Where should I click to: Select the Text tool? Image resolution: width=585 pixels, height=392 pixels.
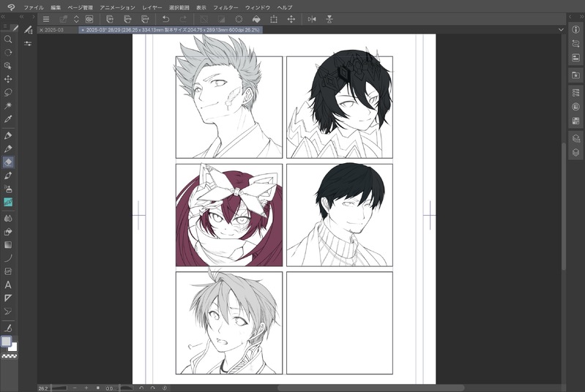(8, 285)
